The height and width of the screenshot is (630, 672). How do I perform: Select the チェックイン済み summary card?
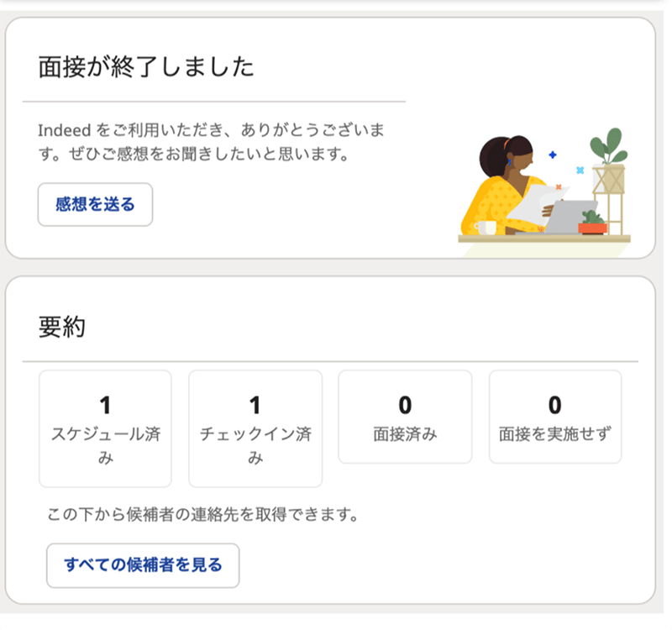(255, 428)
